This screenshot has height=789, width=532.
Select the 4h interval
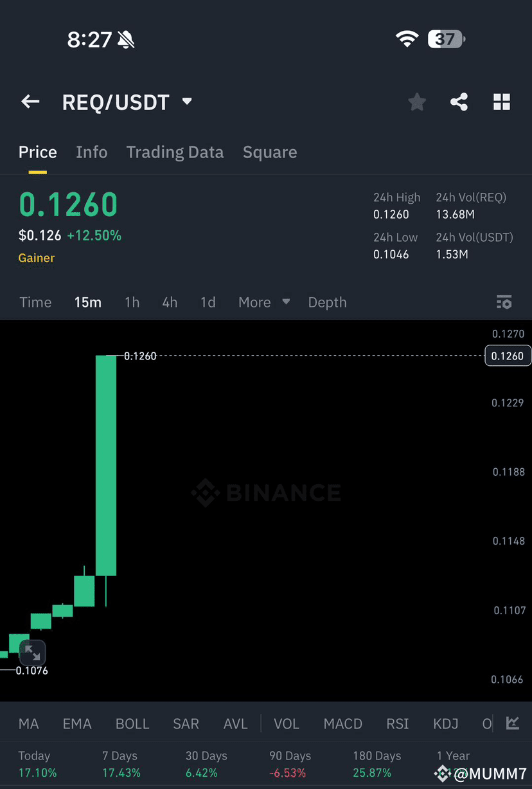[x=170, y=302]
